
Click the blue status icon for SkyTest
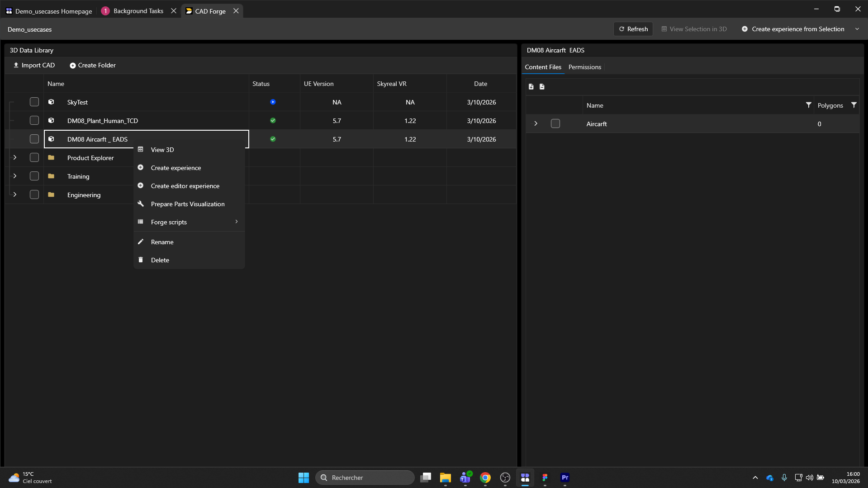pyautogui.click(x=273, y=102)
